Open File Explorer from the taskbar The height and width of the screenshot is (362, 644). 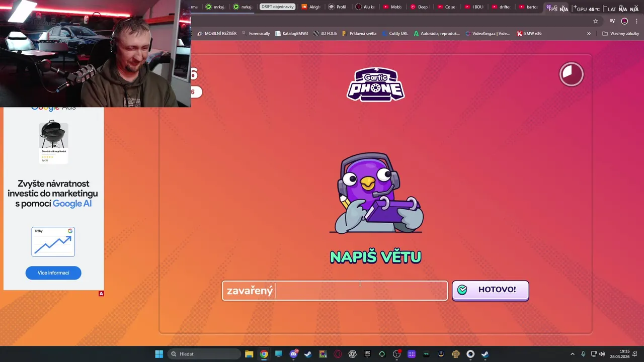(249, 354)
